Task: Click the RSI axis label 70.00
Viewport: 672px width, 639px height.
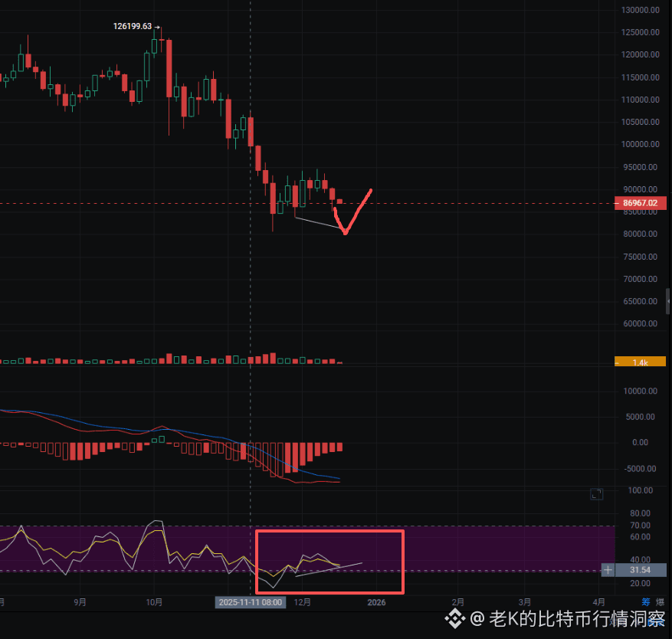Action: point(641,525)
